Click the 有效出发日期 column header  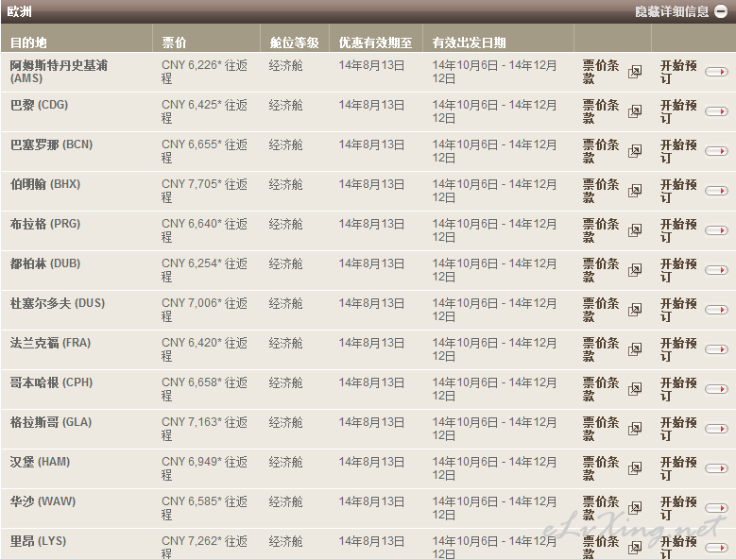pyautogui.click(x=469, y=42)
